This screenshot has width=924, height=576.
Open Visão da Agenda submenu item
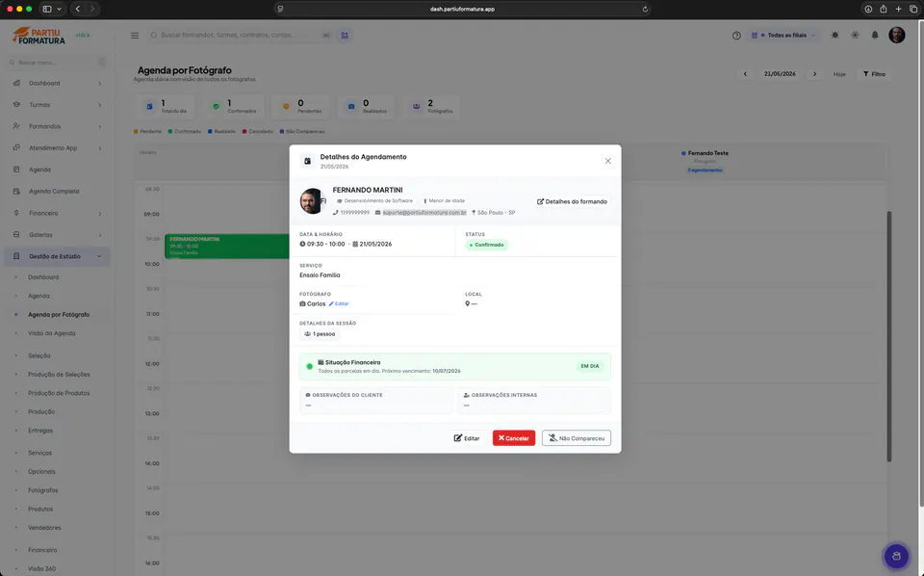[x=52, y=333]
